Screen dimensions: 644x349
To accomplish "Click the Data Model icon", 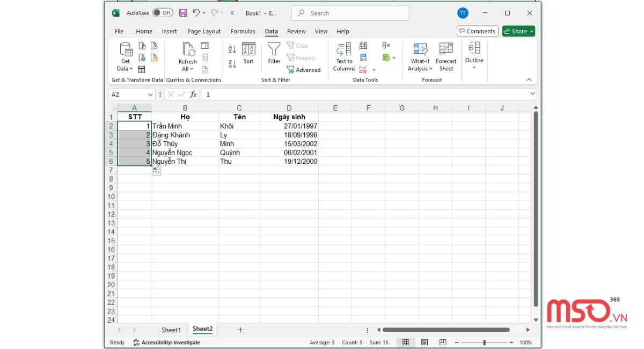I will coord(386,57).
